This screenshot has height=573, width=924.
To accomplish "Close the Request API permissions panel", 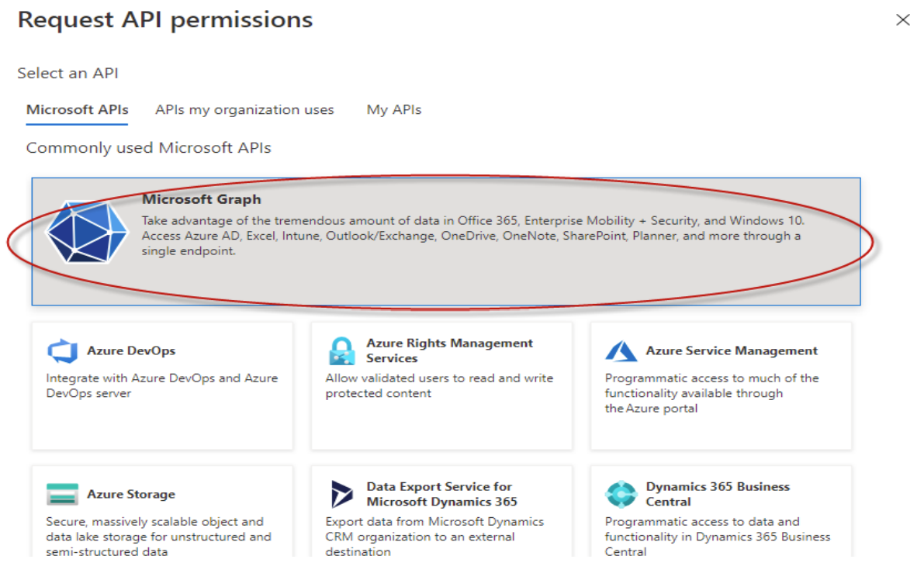I will point(903,20).
